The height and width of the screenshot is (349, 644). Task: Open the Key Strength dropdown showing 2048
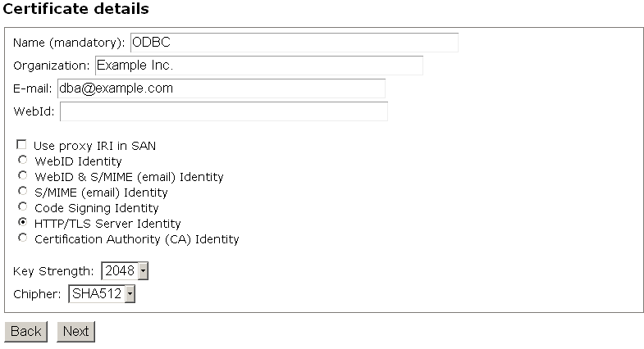pos(125,270)
